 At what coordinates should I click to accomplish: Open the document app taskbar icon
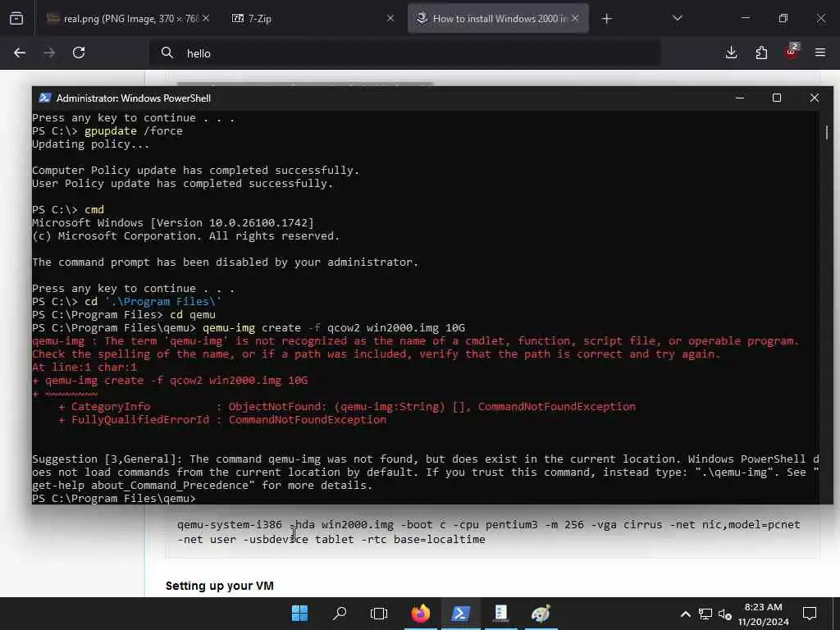click(501, 614)
